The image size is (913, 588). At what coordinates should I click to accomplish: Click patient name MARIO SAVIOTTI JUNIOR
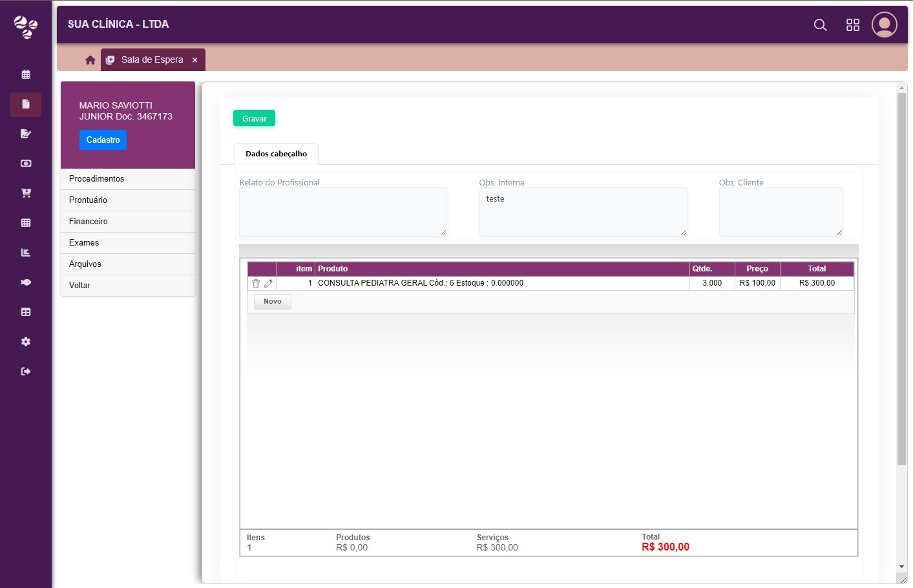pyautogui.click(x=125, y=110)
